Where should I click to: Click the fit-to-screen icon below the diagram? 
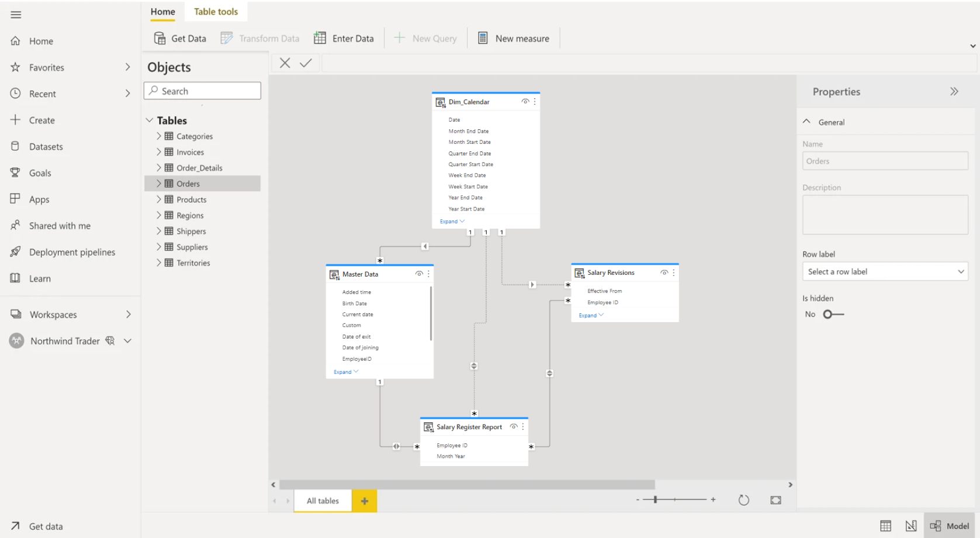pyautogui.click(x=775, y=500)
